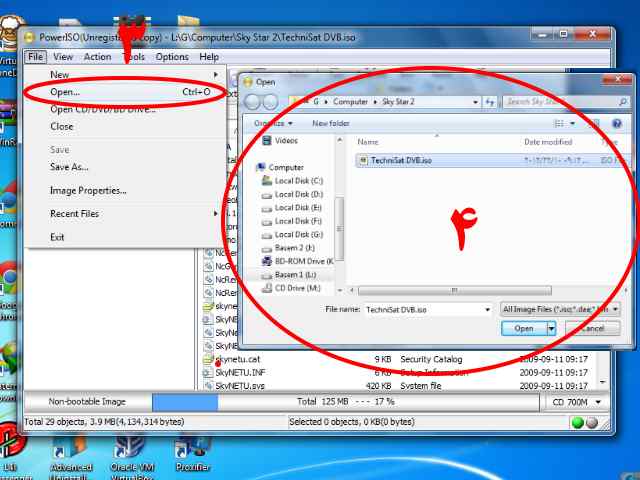
Task: Click the change view icon in the Open dialog
Action: click(559, 123)
